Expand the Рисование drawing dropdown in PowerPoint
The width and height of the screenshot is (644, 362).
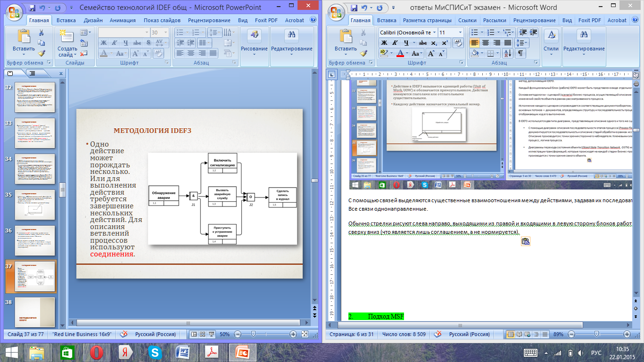point(254,54)
